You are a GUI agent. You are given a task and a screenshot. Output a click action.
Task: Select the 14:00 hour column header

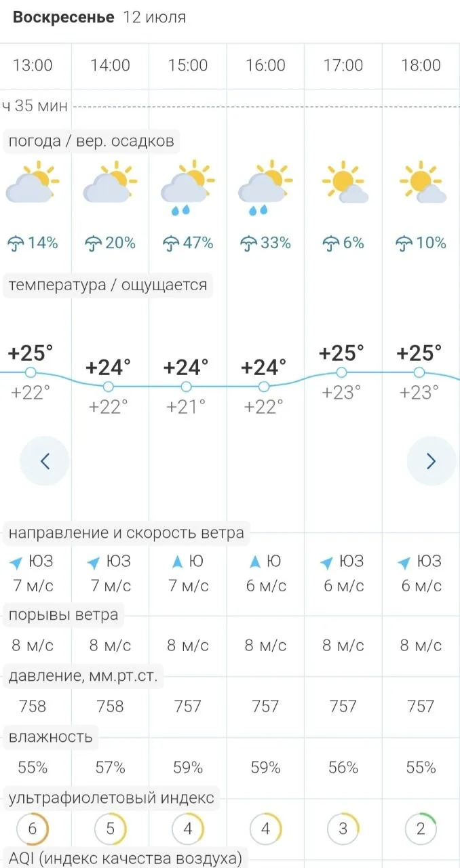click(111, 66)
